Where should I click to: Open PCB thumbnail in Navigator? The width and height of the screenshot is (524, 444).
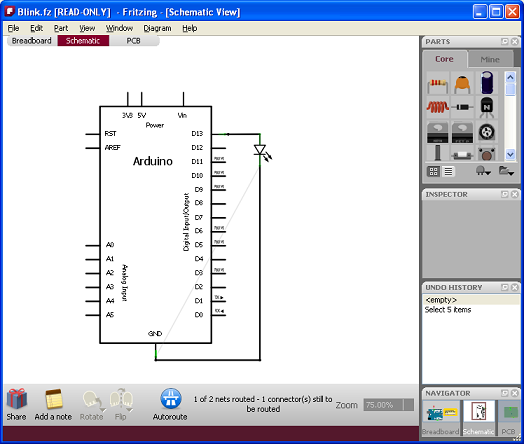[509, 418]
